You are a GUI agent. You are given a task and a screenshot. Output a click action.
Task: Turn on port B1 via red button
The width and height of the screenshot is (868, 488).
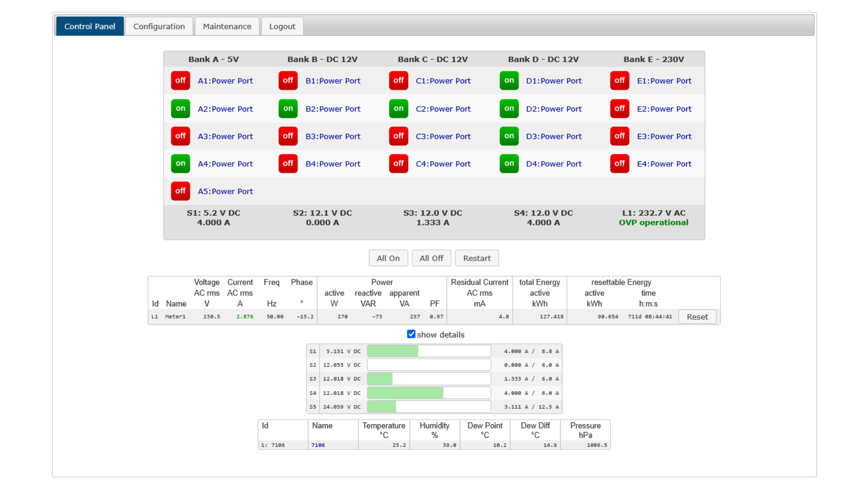pyautogui.click(x=288, y=80)
